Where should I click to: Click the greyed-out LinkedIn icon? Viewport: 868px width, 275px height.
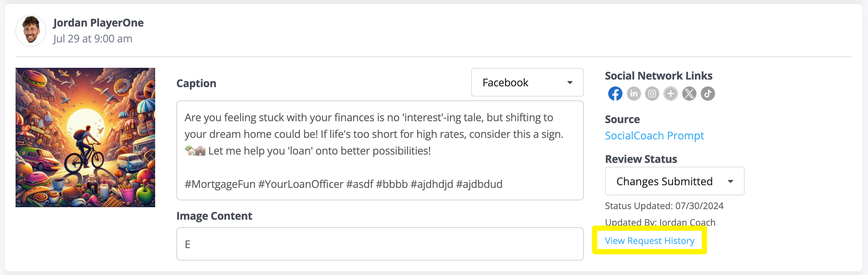pos(634,94)
